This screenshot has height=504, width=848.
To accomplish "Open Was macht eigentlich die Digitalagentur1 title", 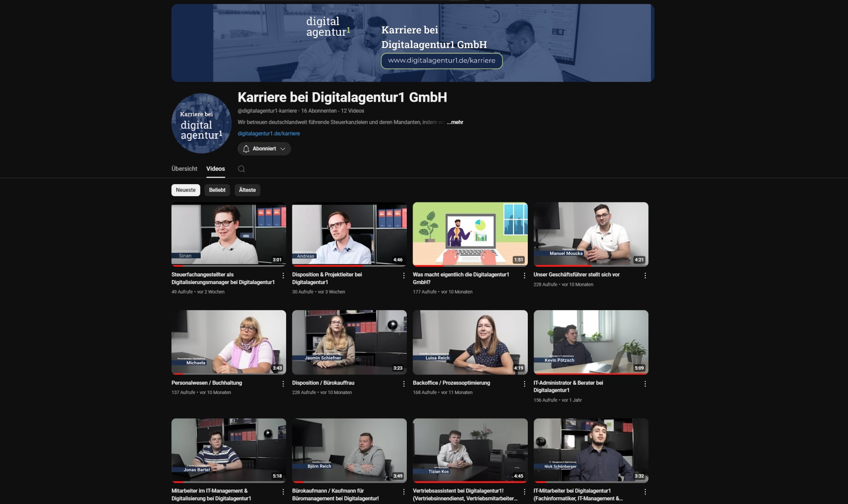I will 461,278.
